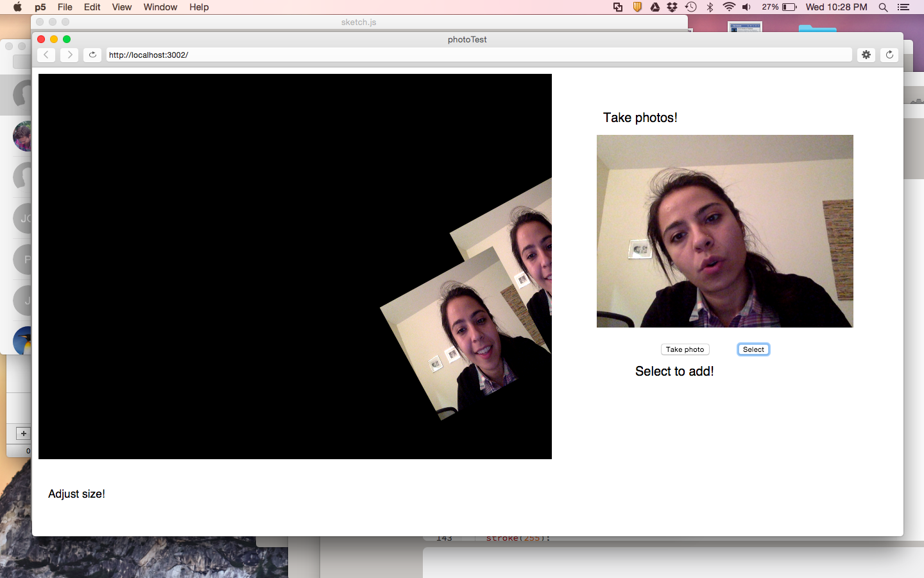Click the forward navigation arrow
The image size is (924, 578).
(69, 55)
